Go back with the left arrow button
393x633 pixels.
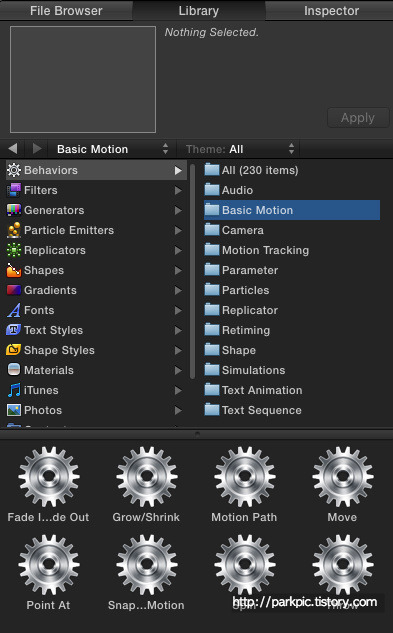[13, 149]
